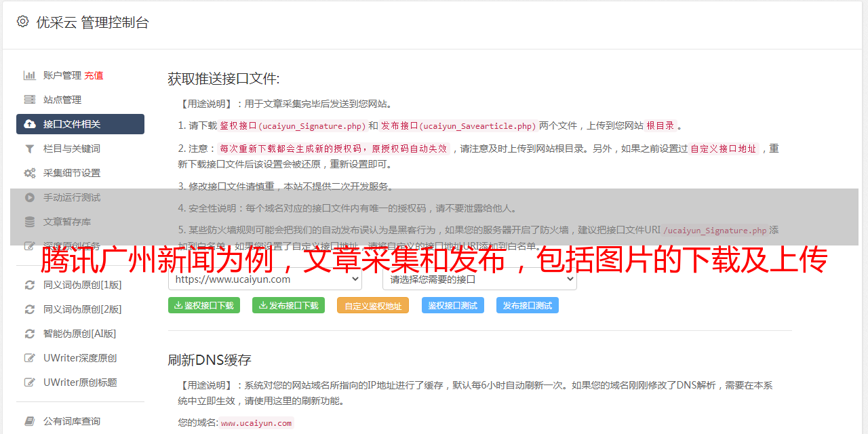Viewport: 868px width, 434px height.
Task: Click the cloud upload icon for 接口文件相关
Action: click(x=30, y=124)
